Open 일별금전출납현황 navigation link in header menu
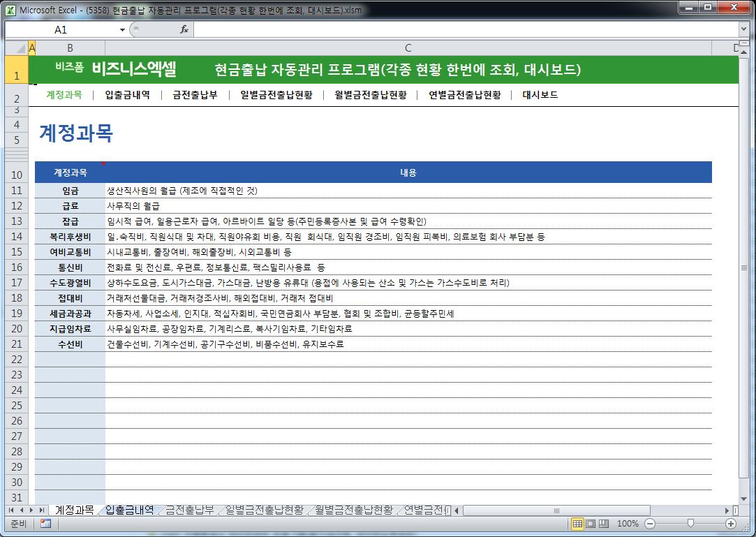Image resolution: width=756 pixels, height=537 pixels. coord(276,94)
